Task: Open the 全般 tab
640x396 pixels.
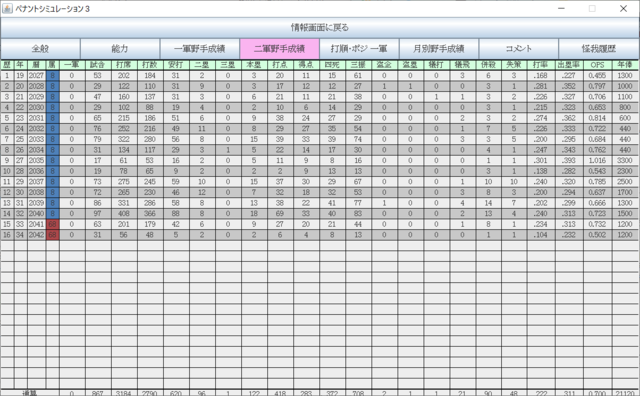Action: click(x=40, y=49)
